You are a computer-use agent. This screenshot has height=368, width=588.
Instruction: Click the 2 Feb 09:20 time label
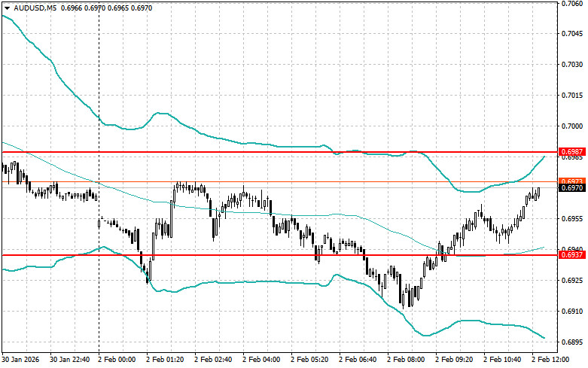(454, 360)
